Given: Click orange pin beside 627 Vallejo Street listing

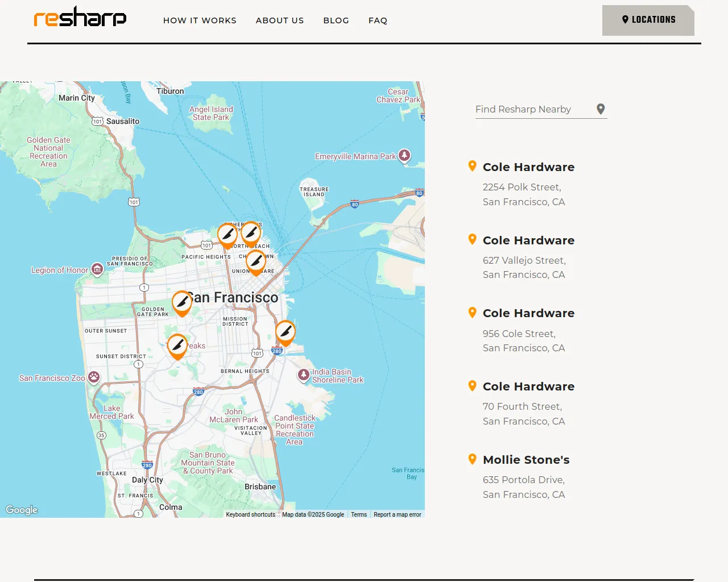Looking at the screenshot, I should pos(472,239).
